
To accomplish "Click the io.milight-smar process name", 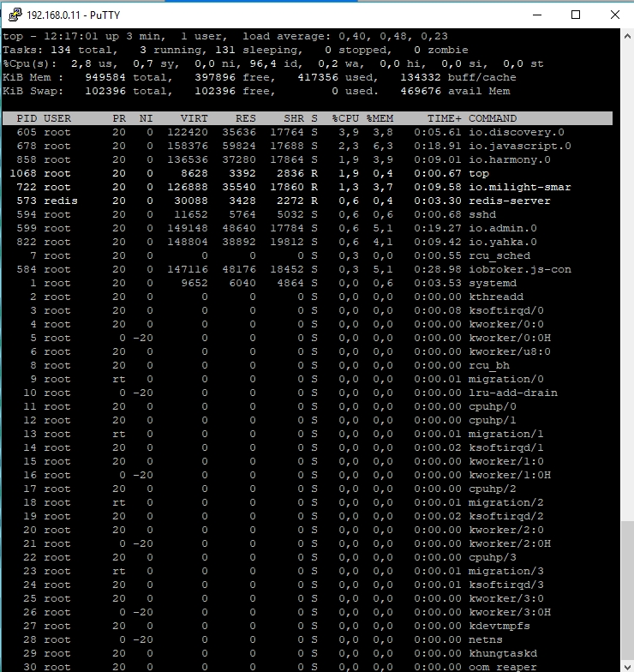I will [x=519, y=187].
